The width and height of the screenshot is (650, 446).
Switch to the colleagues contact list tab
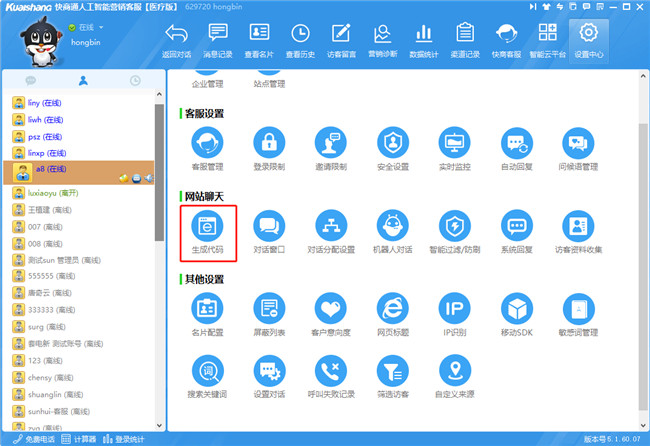click(83, 80)
